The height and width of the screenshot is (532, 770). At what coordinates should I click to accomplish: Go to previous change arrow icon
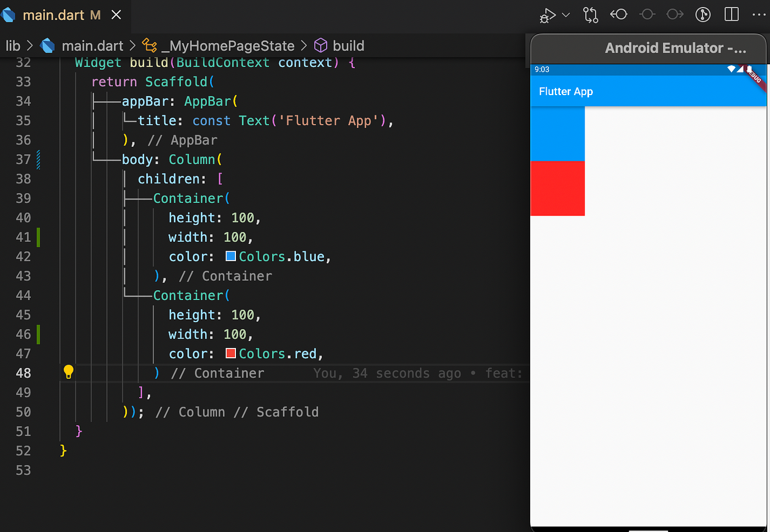[x=619, y=15]
